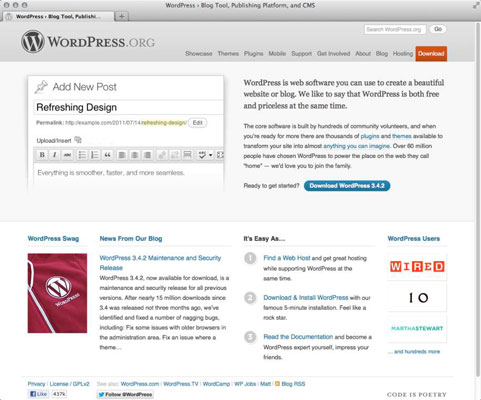Open the new browser tab button
This screenshot has height=400, width=481.
(122, 16)
